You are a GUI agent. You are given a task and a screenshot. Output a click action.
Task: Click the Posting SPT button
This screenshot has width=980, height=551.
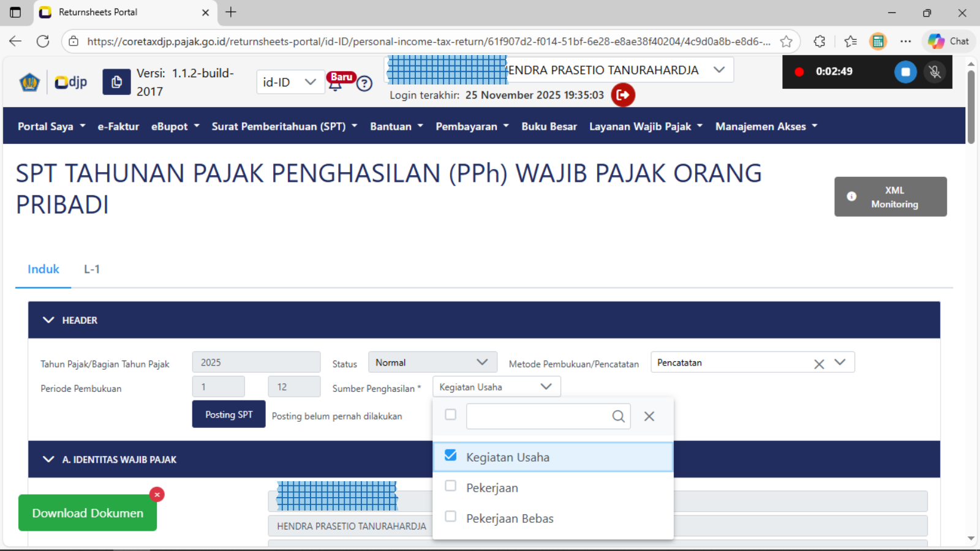(x=228, y=414)
